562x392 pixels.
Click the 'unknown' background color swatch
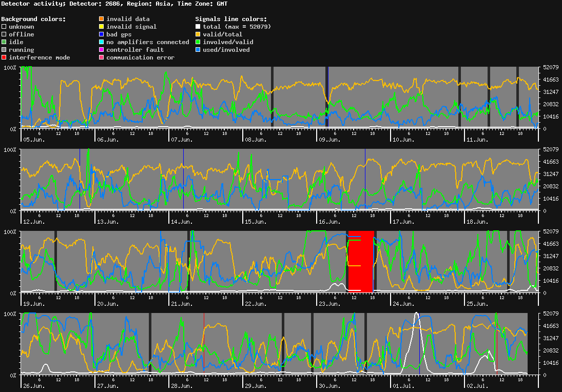(x=4, y=27)
